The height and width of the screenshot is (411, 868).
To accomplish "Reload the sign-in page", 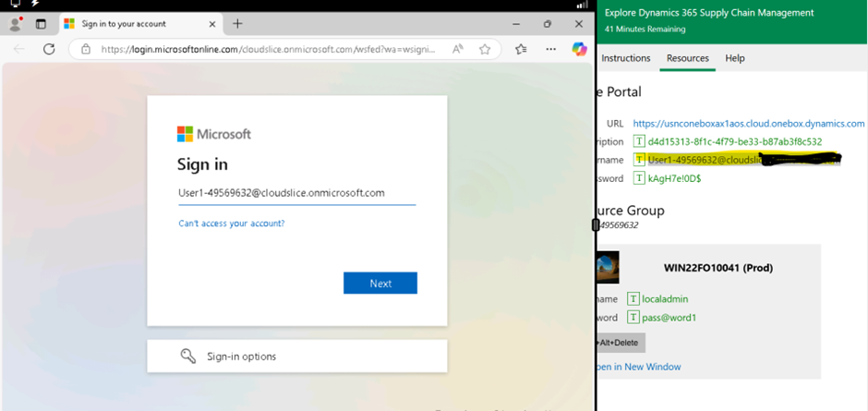I will click(x=49, y=49).
